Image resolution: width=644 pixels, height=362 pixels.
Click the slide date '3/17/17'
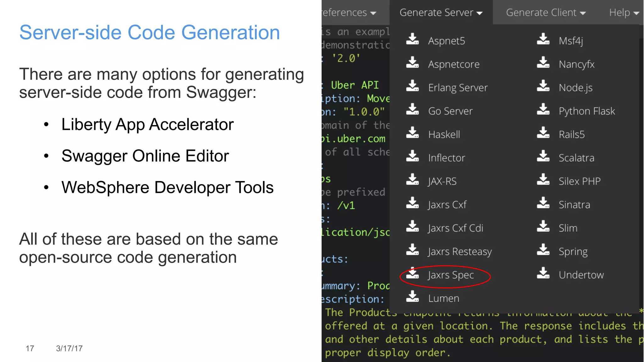[69, 348]
